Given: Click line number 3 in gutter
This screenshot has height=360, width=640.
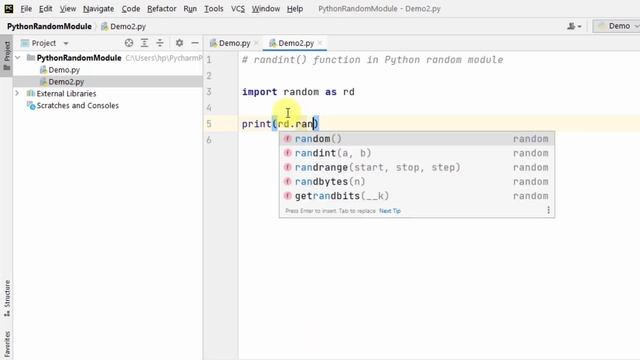Looking at the screenshot, I should pos(209,91).
